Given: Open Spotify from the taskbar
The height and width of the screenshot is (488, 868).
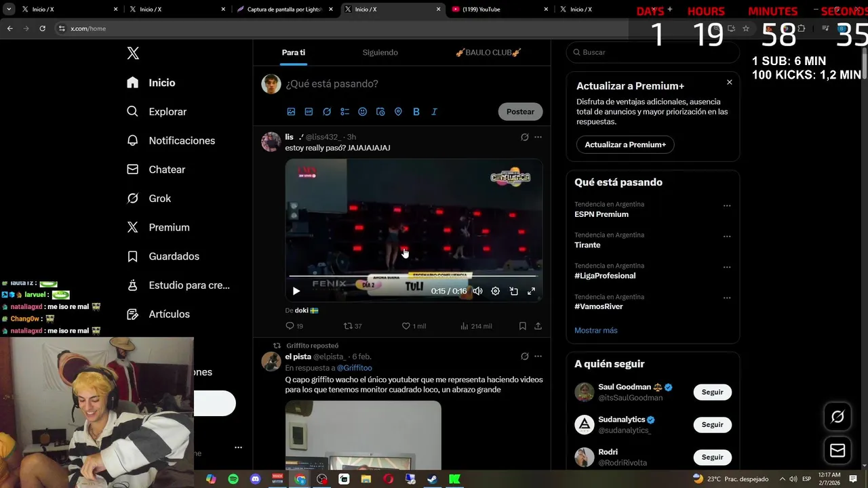Looking at the screenshot, I should (x=233, y=479).
